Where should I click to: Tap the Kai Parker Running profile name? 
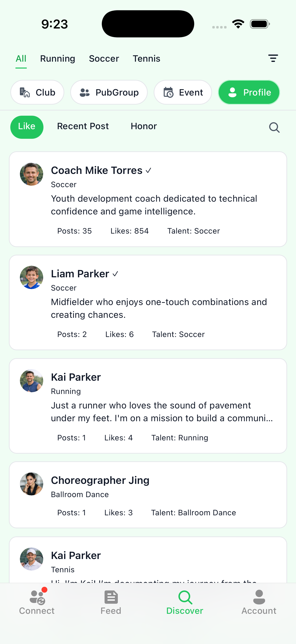pos(76,377)
